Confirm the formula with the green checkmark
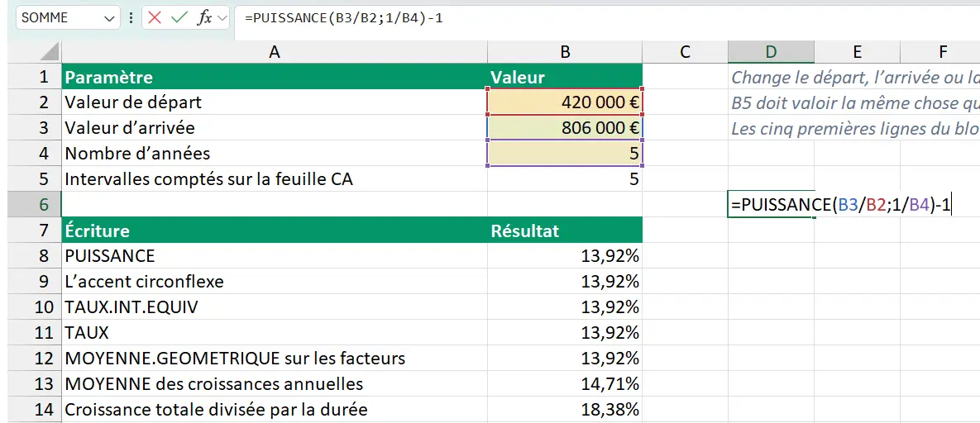 pos(179,17)
